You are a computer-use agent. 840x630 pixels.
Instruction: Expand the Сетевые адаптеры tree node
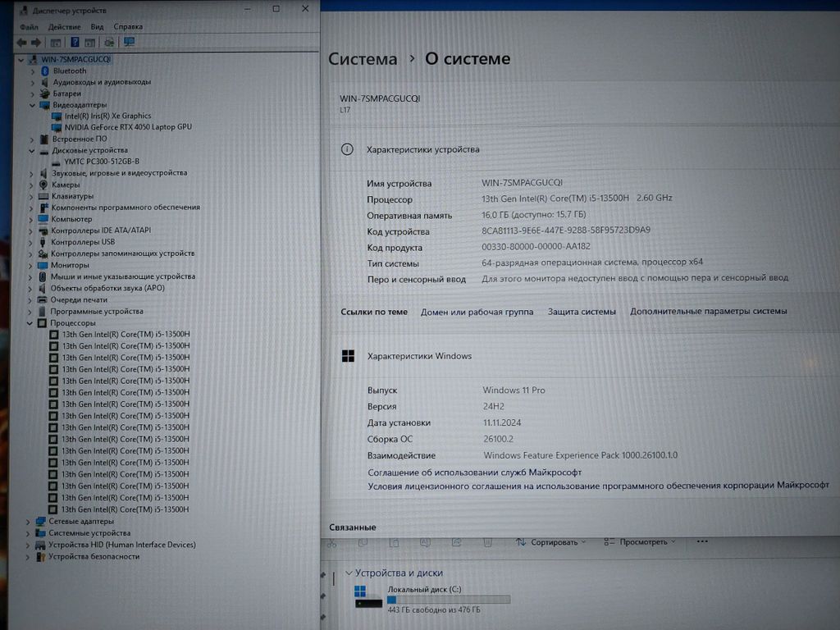pyautogui.click(x=29, y=522)
